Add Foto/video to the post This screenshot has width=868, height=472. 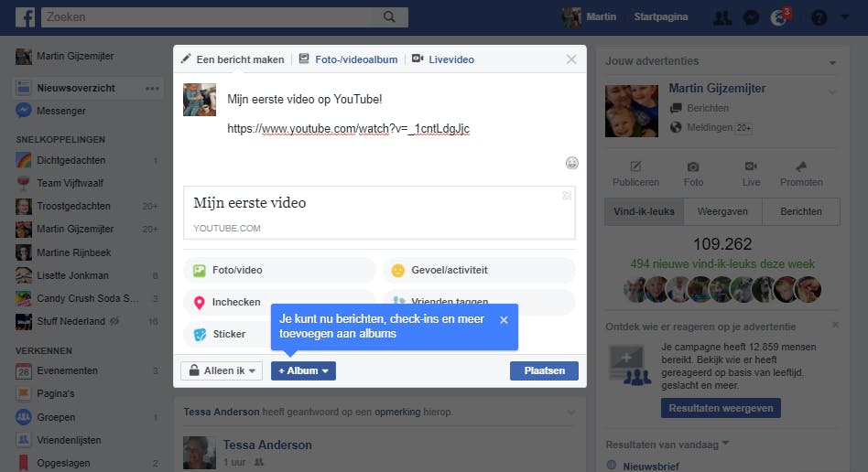(x=279, y=270)
